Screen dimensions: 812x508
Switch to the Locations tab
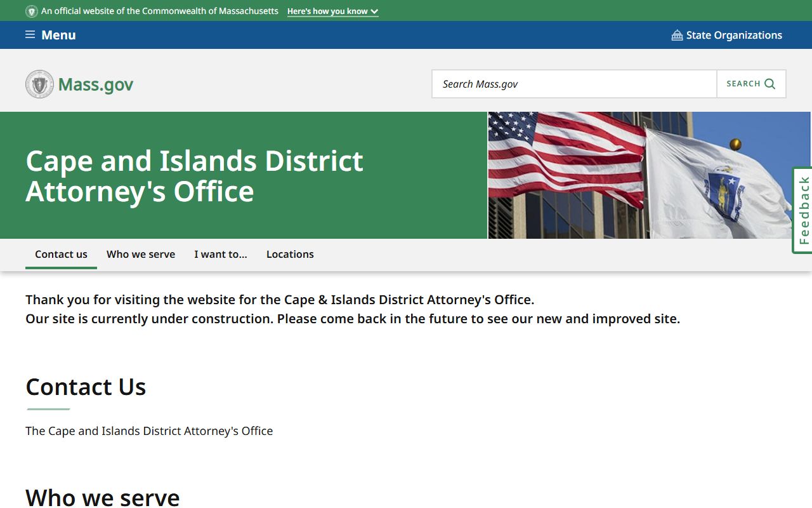[290, 254]
